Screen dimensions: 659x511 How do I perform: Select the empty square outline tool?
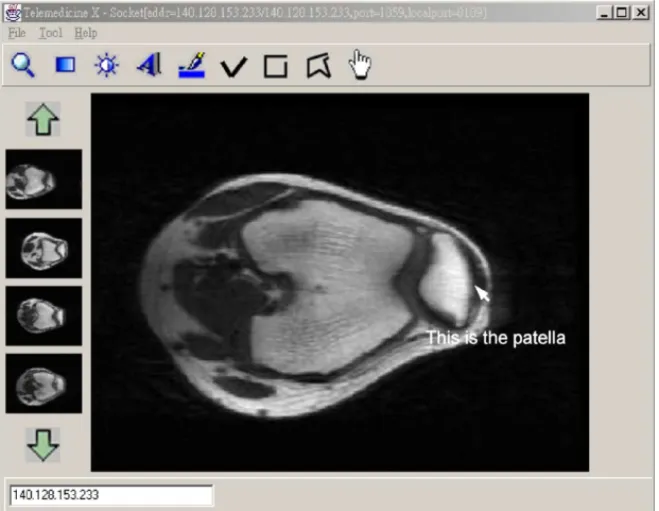click(276, 66)
